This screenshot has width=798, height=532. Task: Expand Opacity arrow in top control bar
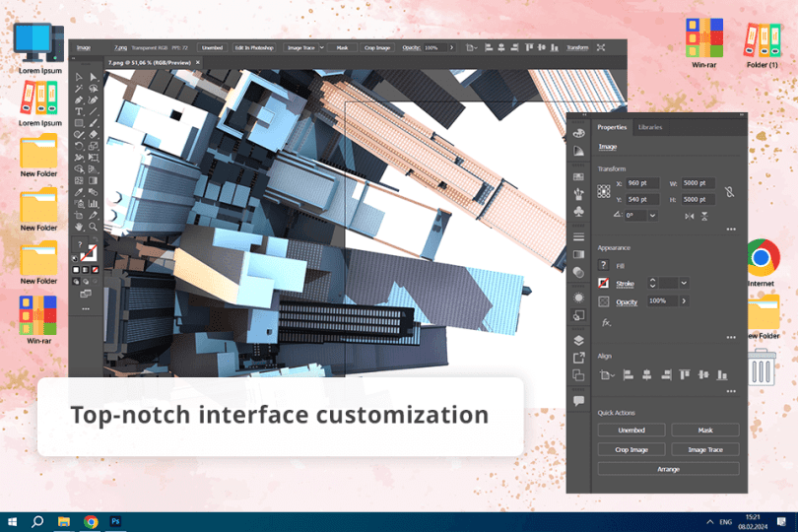coord(451,48)
